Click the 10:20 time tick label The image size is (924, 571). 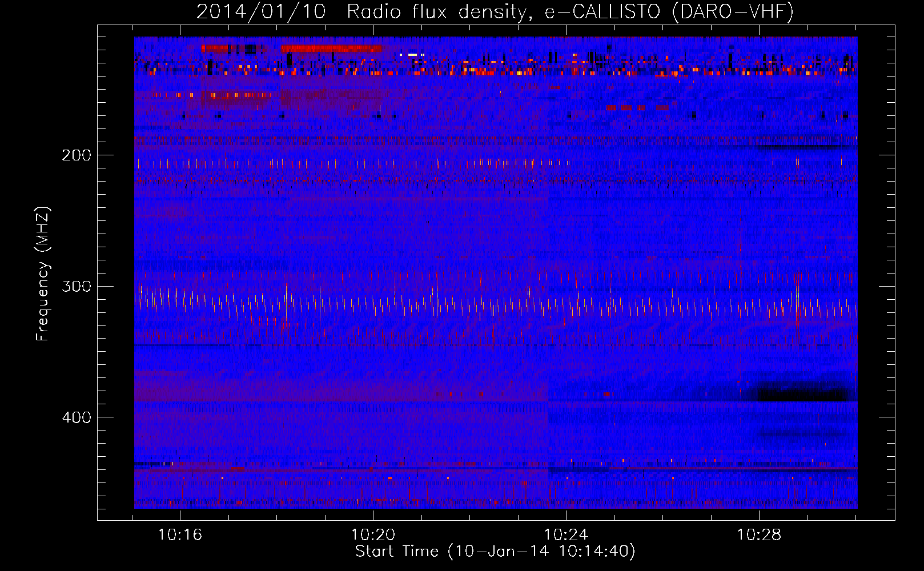click(x=373, y=535)
